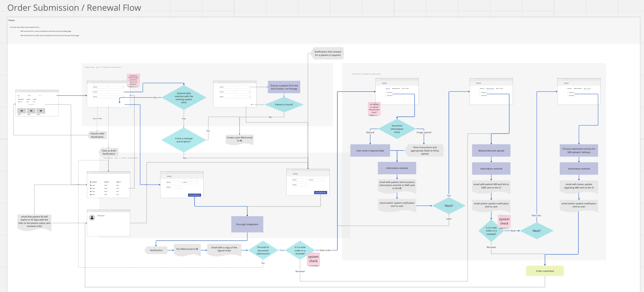Select the 'Next?' diamond with Yes and Later branches

(x=449, y=206)
